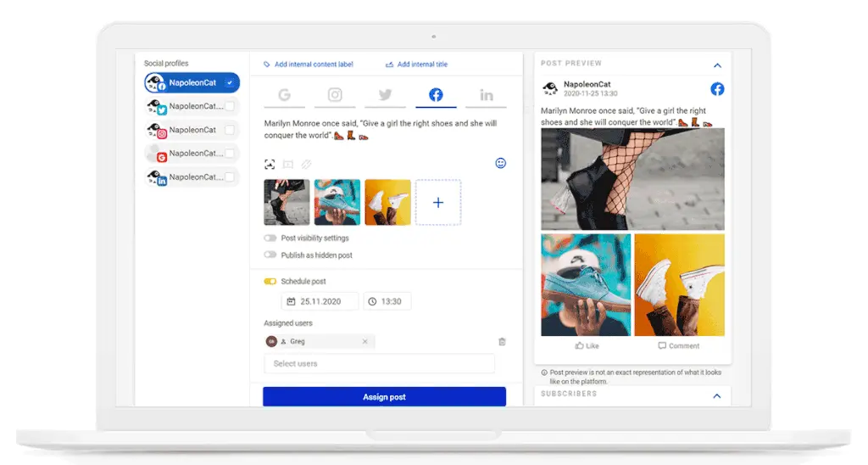868x465 pixels.
Task: Click the Assign post button
Action: point(384,397)
